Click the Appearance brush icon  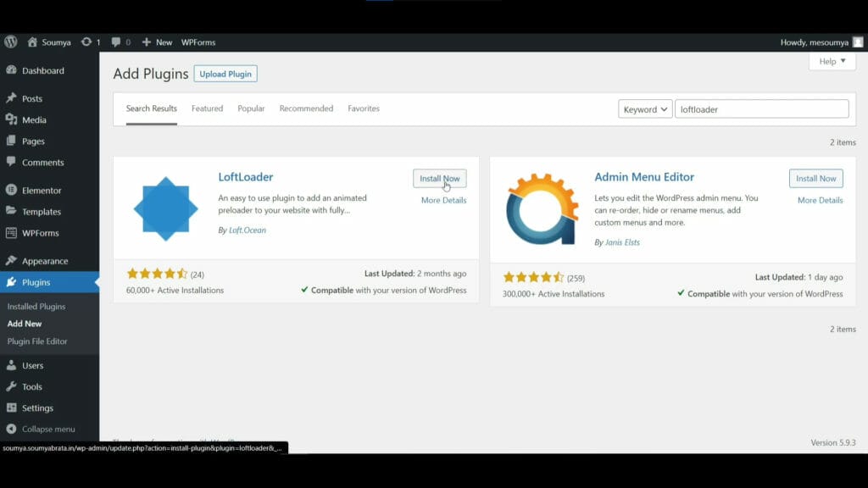tap(12, 261)
